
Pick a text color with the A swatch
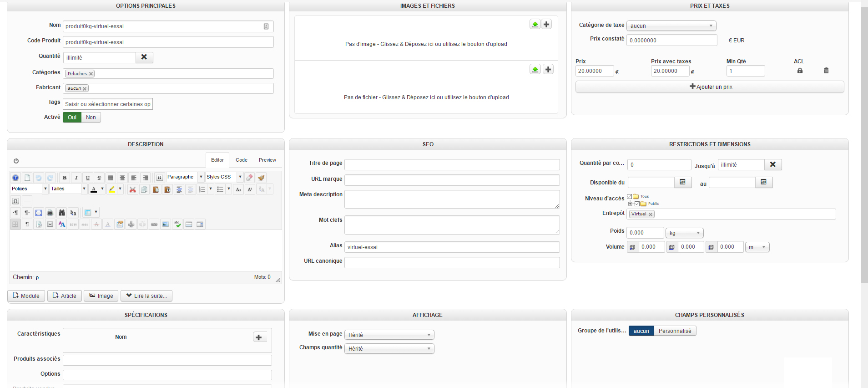point(94,189)
